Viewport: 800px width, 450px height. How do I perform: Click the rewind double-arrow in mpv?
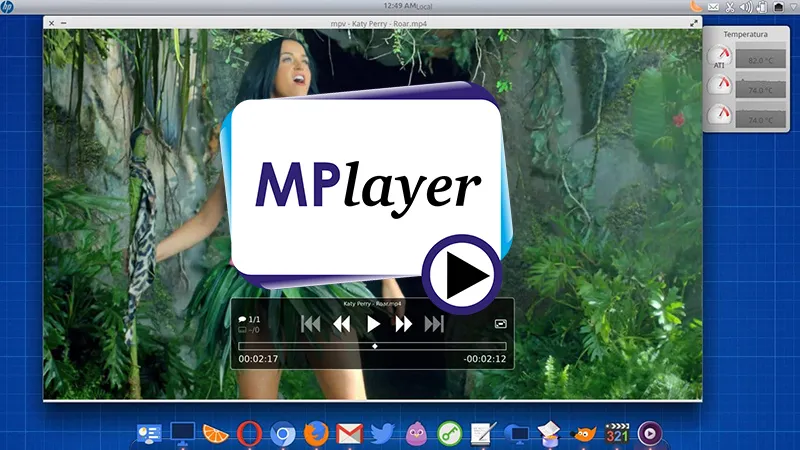coord(341,324)
